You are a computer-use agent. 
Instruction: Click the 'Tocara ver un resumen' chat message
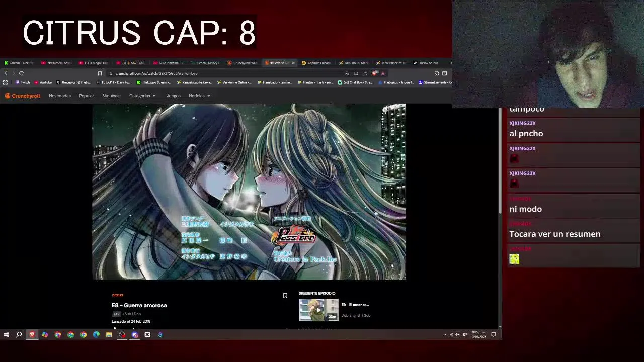tap(555, 234)
